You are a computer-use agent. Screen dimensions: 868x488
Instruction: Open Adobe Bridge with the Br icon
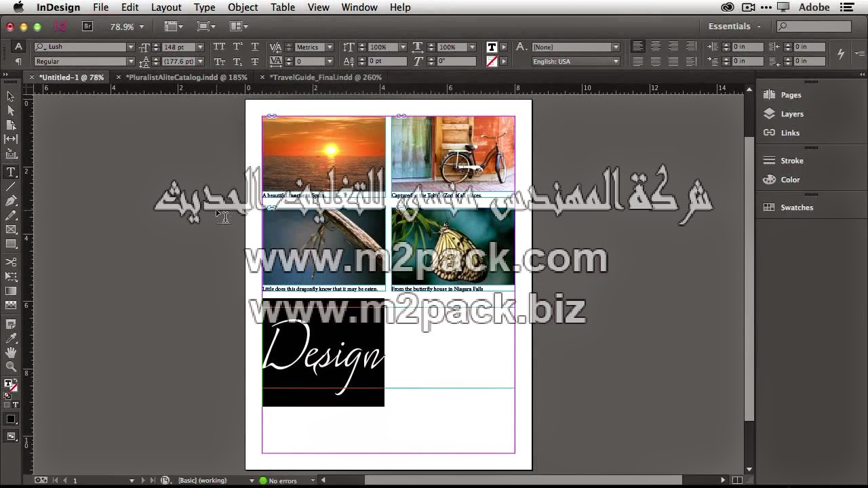click(87, 26)
